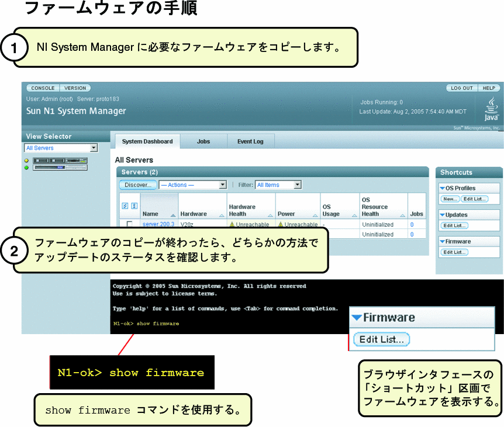
Task: Collapse the Firmware shortcut section
Action: pos(443,241)
